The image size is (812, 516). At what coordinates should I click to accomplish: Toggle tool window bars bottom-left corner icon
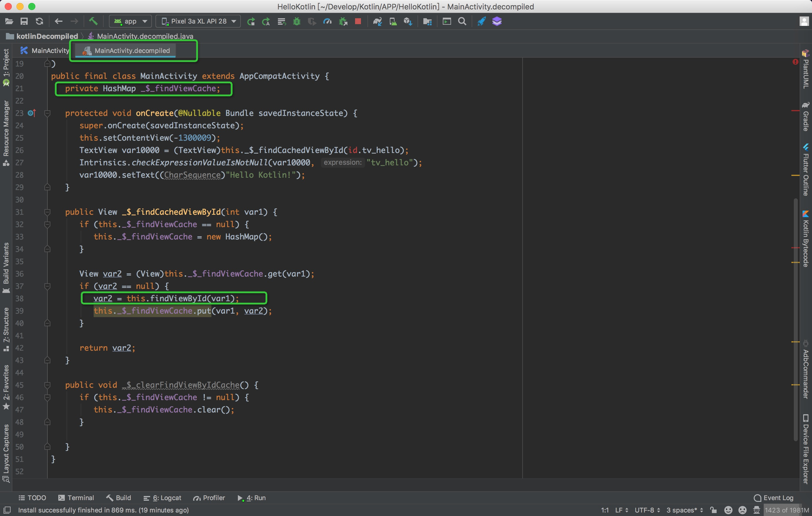pyautogui.click(x=7, y=510)
